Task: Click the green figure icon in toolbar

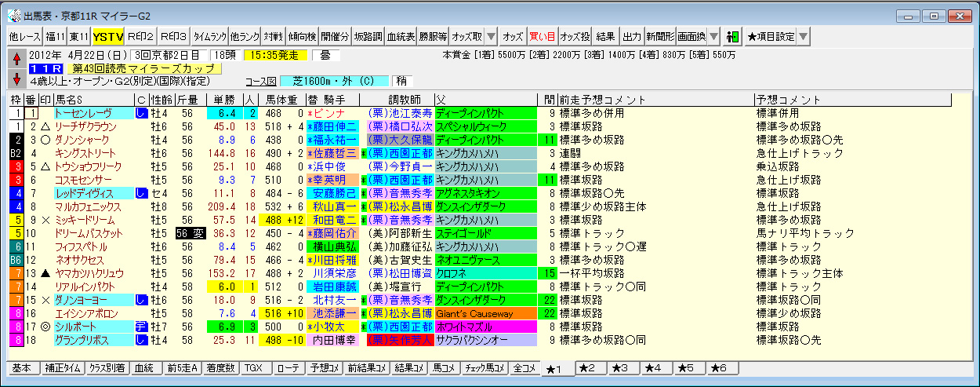Action: point(733,36)
